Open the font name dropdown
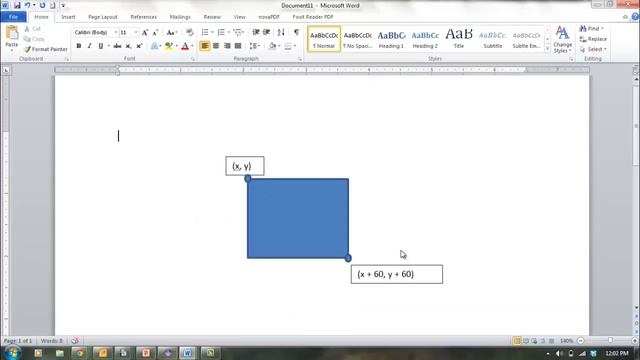The width and height of the screenshot is (640, 360). [x=116, y=33]
